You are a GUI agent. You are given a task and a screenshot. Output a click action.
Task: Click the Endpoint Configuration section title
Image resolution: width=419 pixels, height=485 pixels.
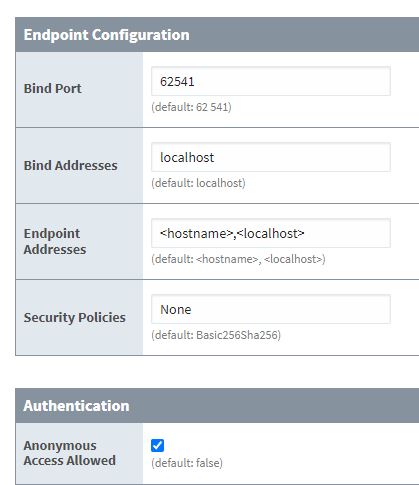pos(106,35)
